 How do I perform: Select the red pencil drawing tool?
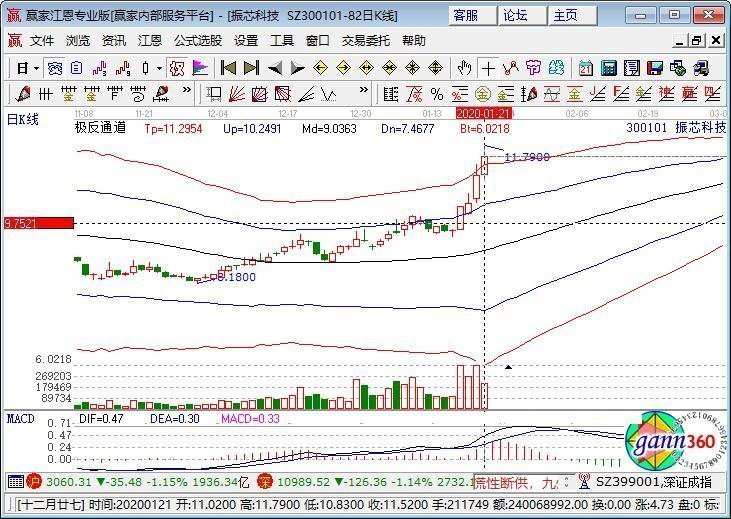22,94
